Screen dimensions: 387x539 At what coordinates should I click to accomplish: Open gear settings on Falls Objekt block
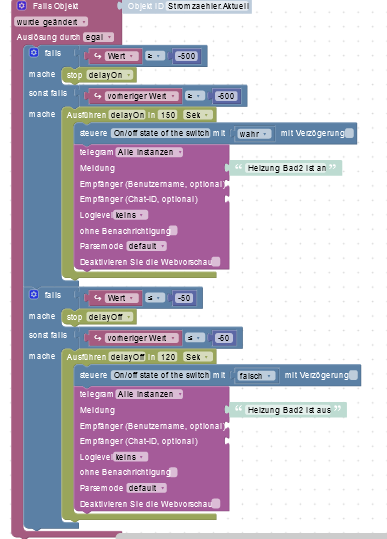[22, 6]
